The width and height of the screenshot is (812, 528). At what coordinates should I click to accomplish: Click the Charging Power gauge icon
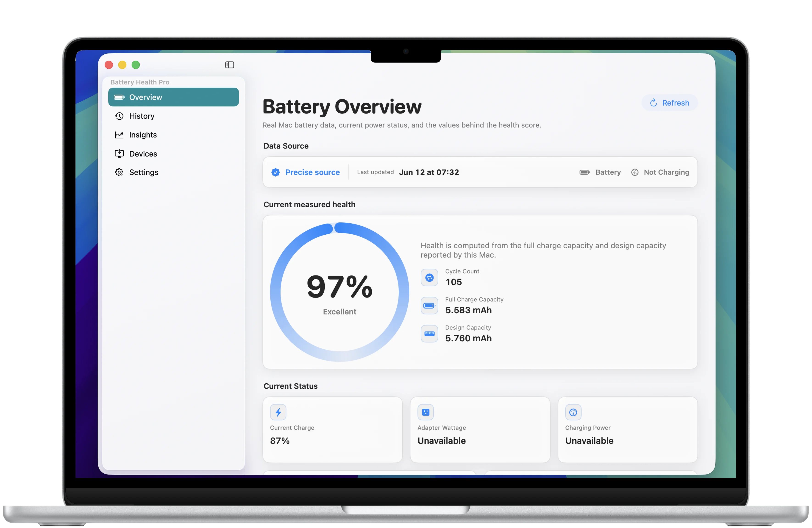point(573,413)
